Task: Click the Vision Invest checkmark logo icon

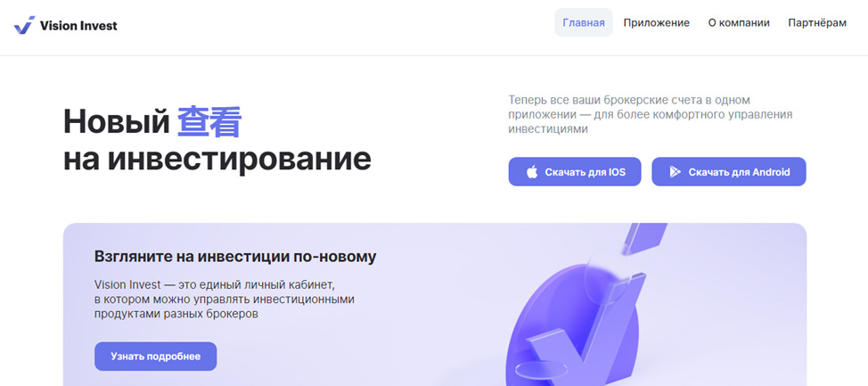Action: [x=24, y=25]
